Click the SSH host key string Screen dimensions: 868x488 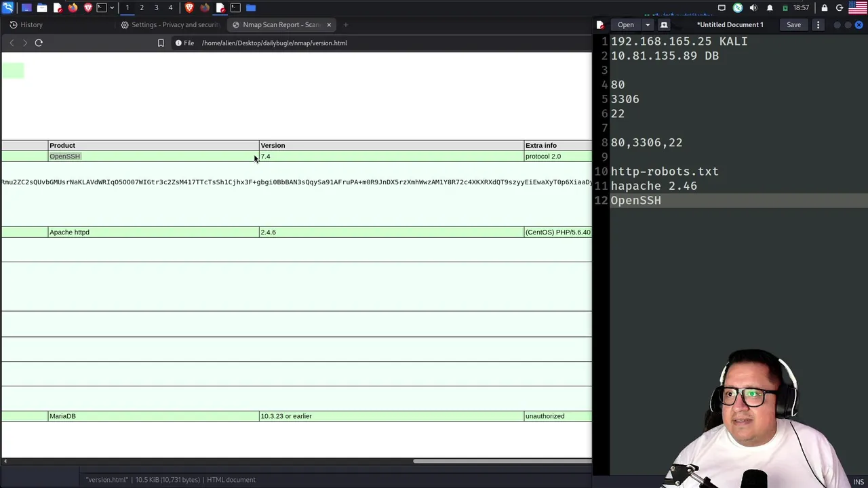296,182
